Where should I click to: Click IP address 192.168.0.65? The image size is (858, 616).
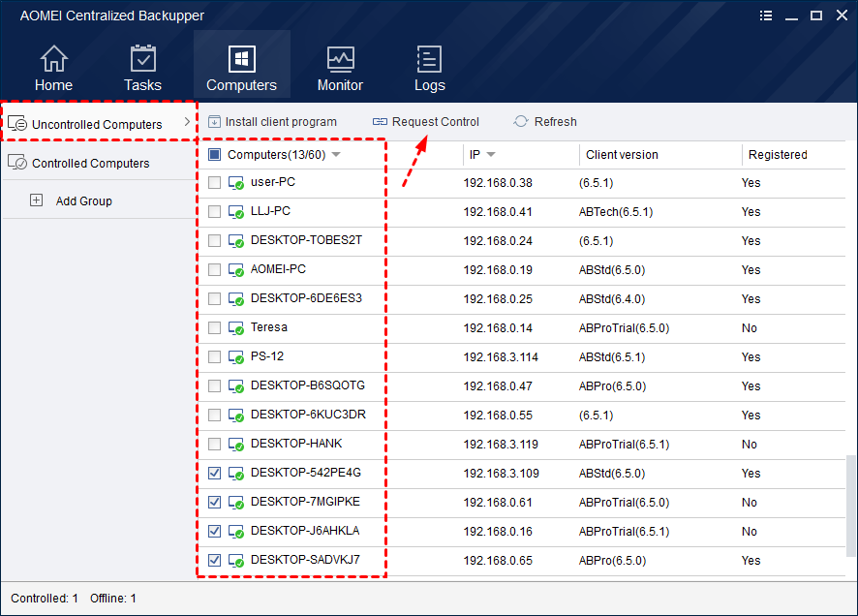pyautogui.click(x=498, y=561)
